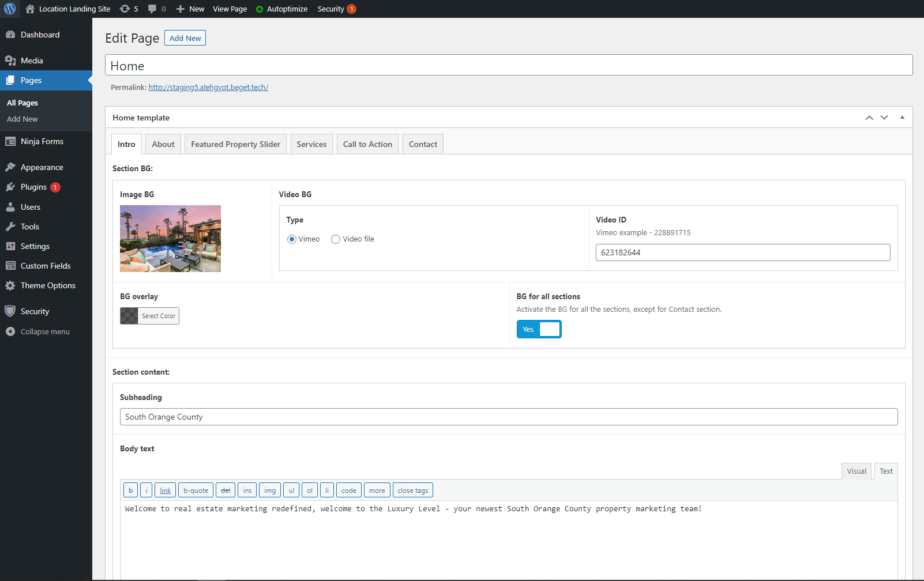This screenshot has height=581, width=924.
Task: Click the code quicktag button
Action: pos(349,491)
